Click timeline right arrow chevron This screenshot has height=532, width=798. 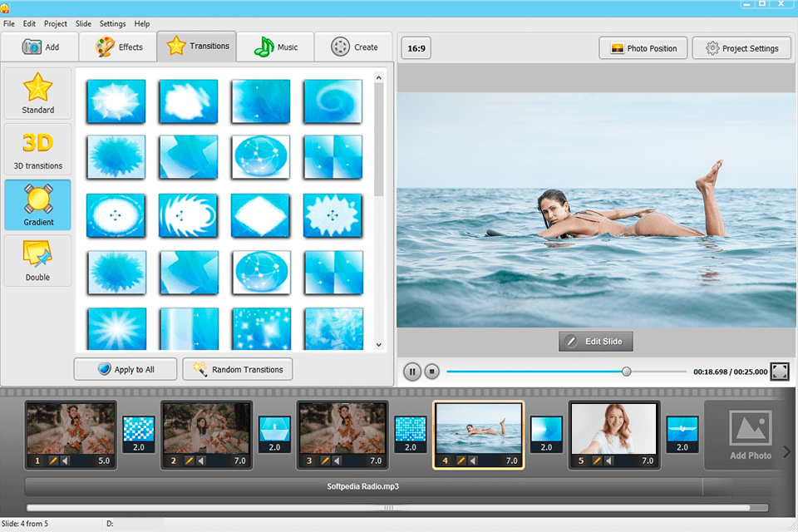pyautogui.click(x=787, y=451)
